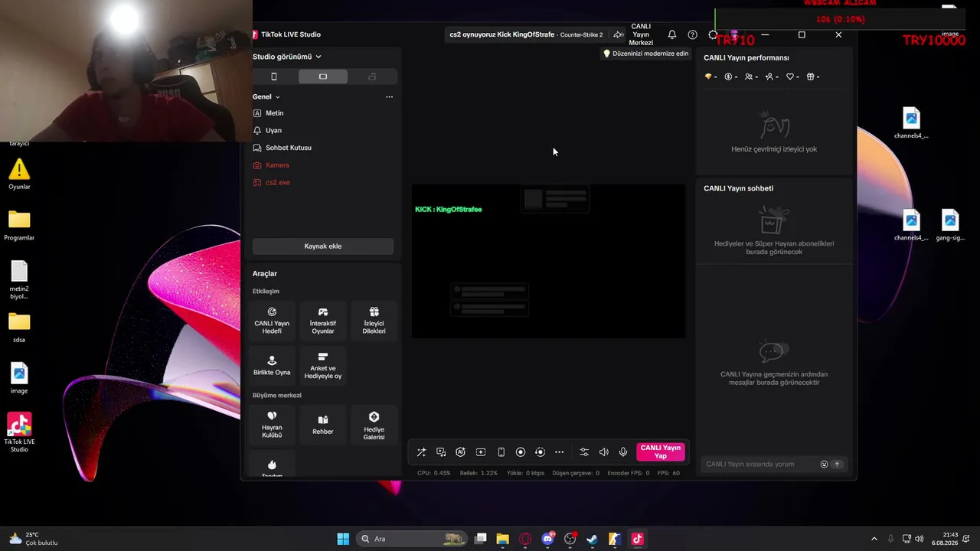980x551 pixels.
Task: Select the KICK : KingOfStrafee text overlay
Action: 449,210
